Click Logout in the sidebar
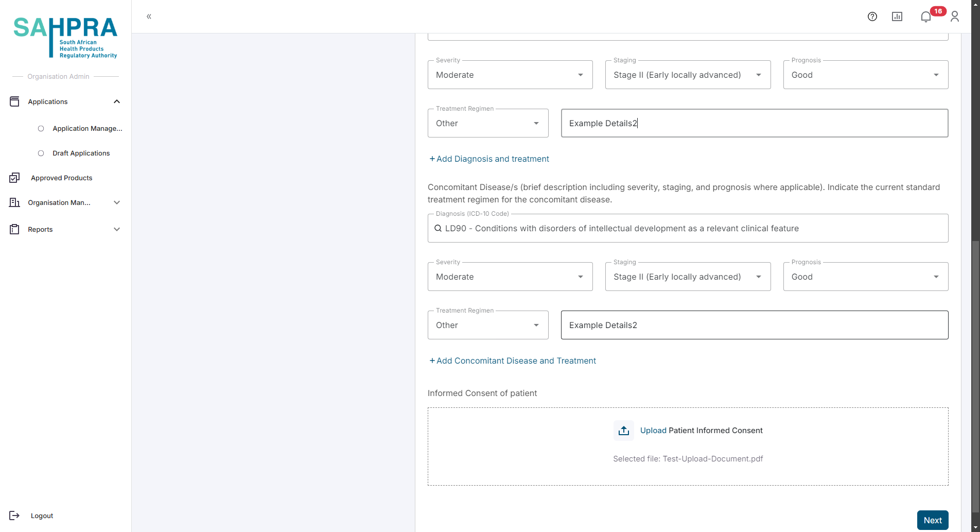This screenshot has height=532, width=980. point(42,516)
